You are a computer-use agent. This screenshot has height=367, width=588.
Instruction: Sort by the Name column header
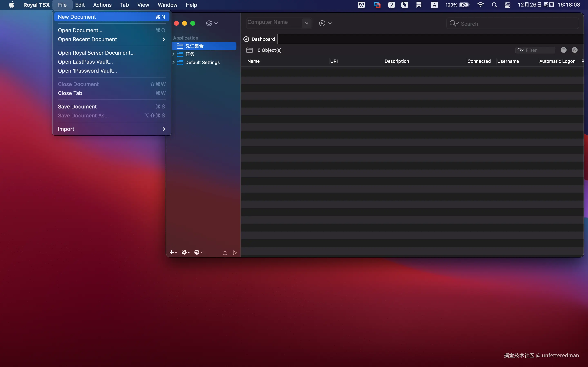tap(253, 61)
